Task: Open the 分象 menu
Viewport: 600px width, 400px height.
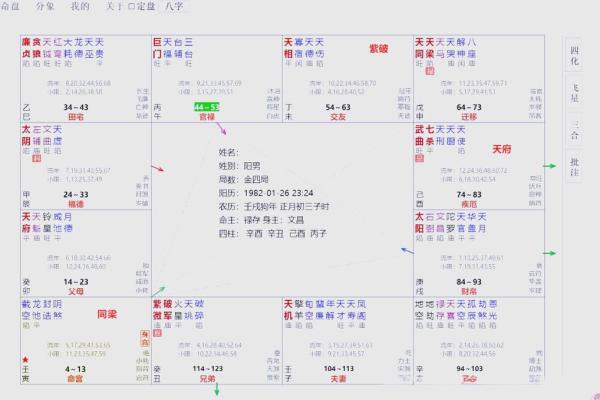Action: 45,6
